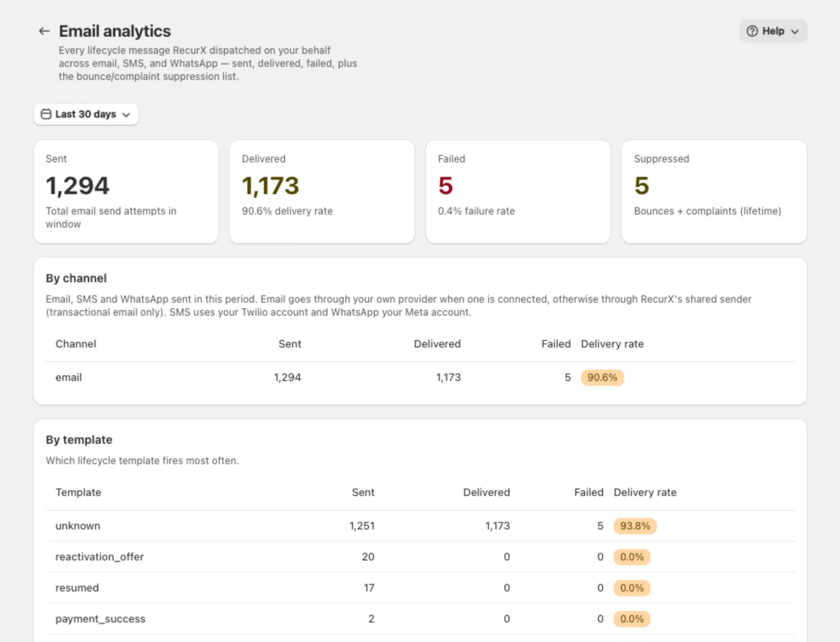Click 0.0% badge in reactivation_offer row
The image size is (840, 642).
(x=632, y=557)
